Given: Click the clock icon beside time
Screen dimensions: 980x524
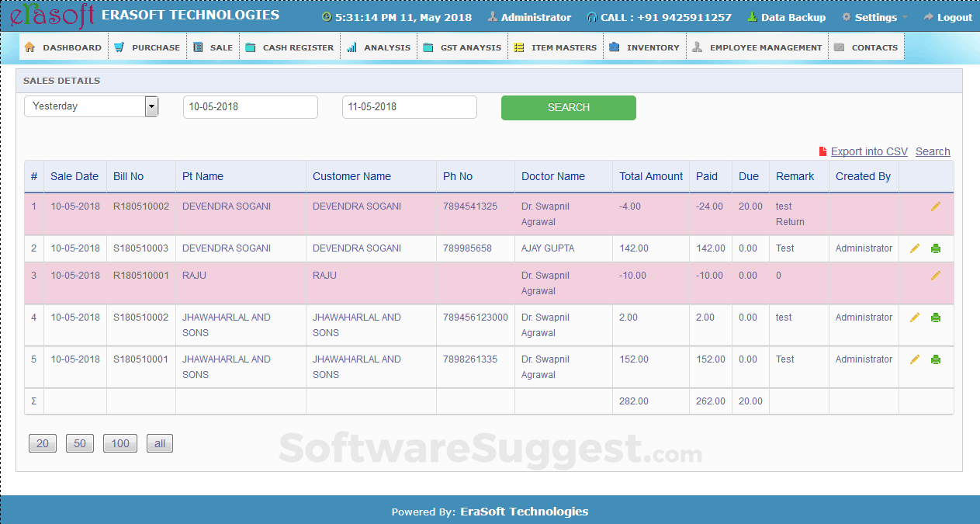Looking at the screenshot, I should tap(326, 17).
